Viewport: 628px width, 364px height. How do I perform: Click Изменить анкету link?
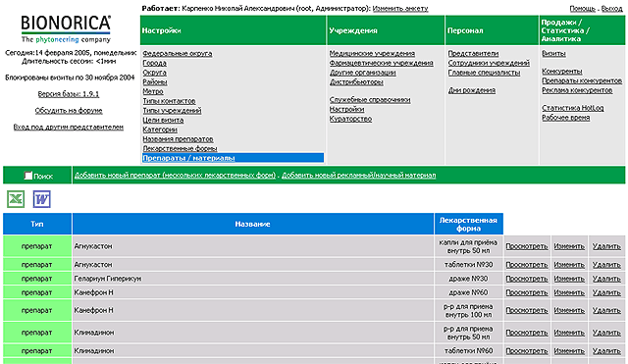click(400, 9)
